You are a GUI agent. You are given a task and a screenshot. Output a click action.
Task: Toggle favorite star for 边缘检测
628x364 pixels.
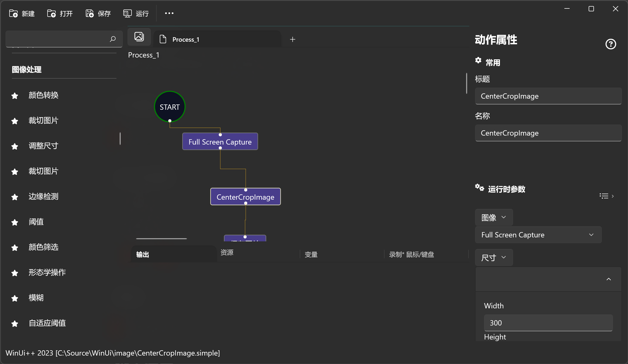[15, 197]
